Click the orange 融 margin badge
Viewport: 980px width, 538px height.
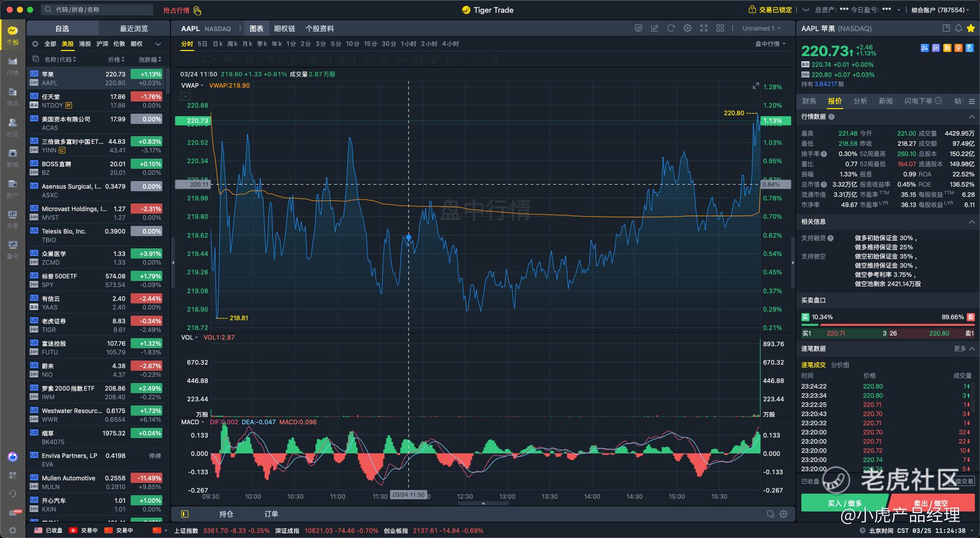[x=947, y=48]
